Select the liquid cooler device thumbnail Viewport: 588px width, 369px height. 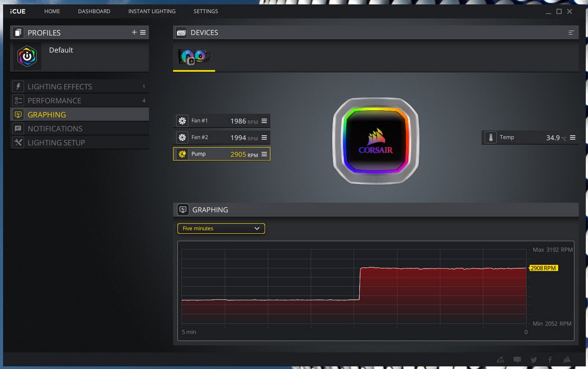pyautogui.click(x=194, y=57)
